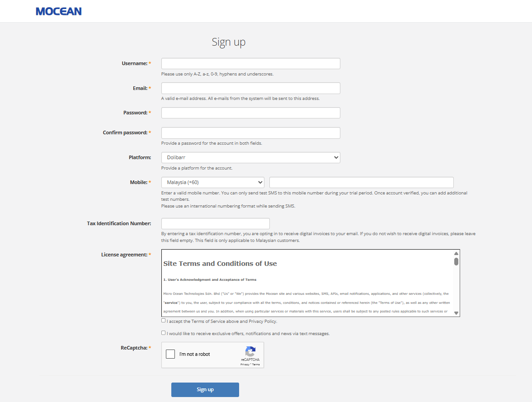This screenshot has height=402, width=532.
Task: Click the reCAPTCHA logo icon
Action: pyautogui.click(x=250, y=350)
